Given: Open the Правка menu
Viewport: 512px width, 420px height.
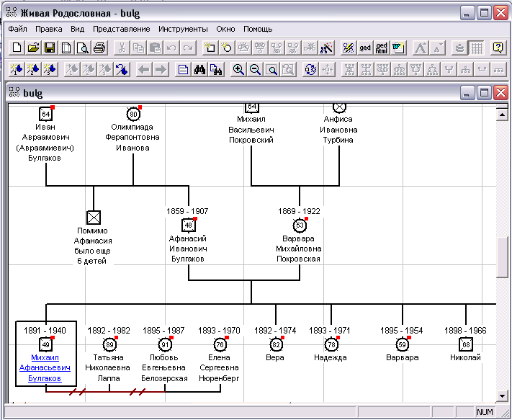Looking at the screenshot, I should [49, 29].
